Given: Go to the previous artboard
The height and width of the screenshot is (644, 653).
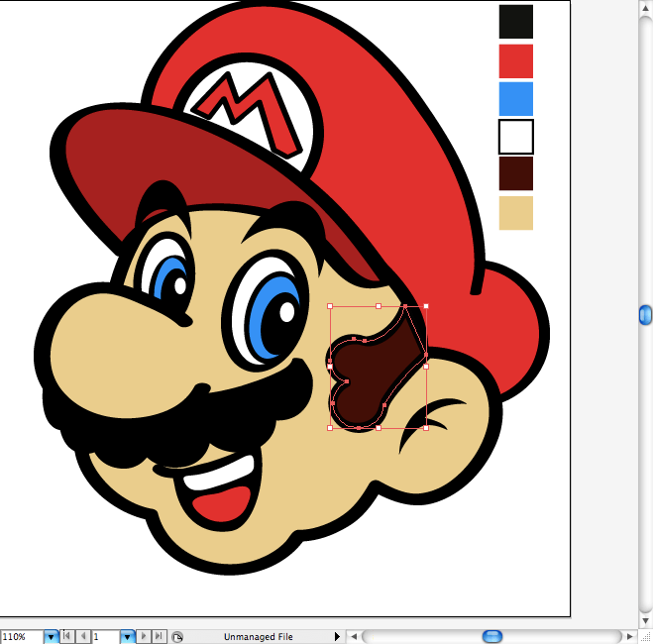Looking at the screenshot, I should 83,636.
